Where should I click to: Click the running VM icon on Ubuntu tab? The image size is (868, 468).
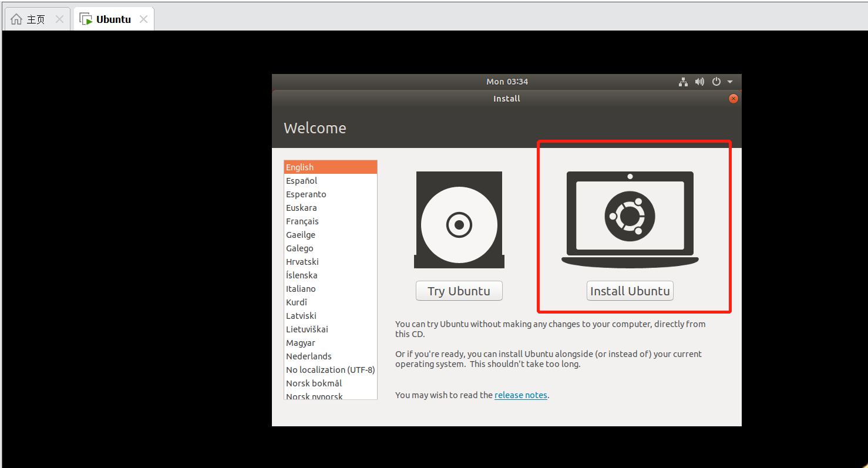[x=86, y=19]
